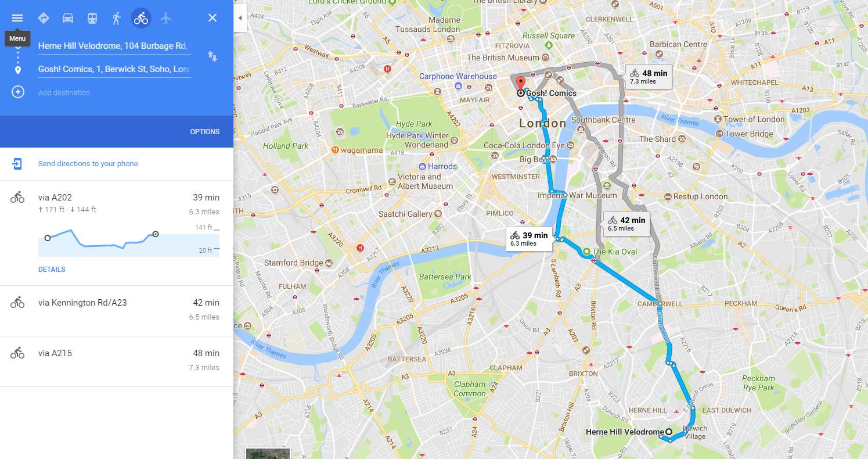Click Send directions to your phone

(88, 164)
